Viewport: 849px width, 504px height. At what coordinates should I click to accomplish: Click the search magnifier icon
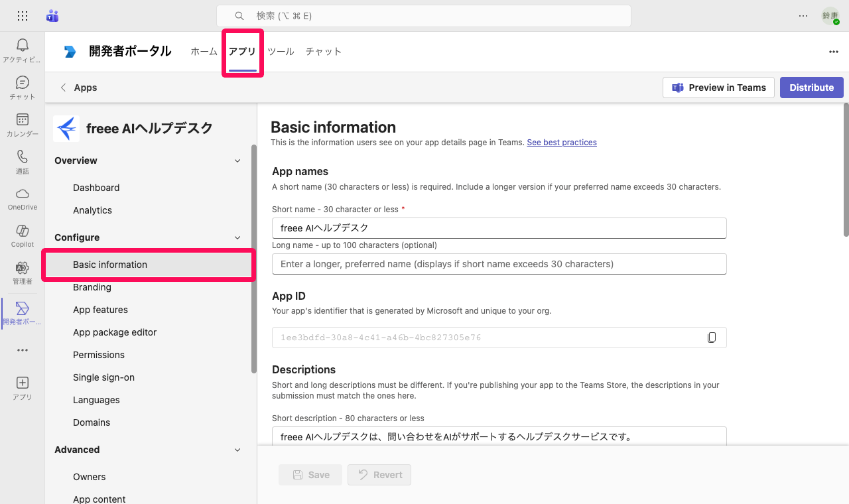[239, 16]
